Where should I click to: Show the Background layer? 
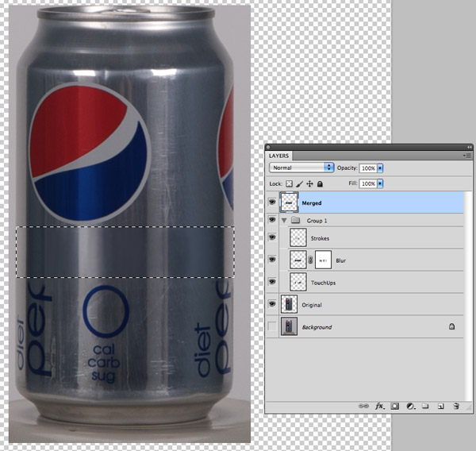272,326
